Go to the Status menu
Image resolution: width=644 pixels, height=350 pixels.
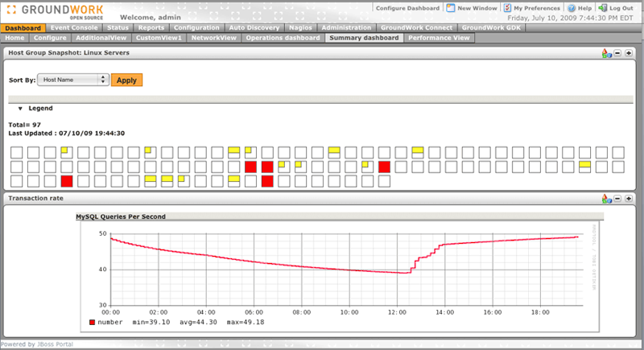[x=118, y=27]
